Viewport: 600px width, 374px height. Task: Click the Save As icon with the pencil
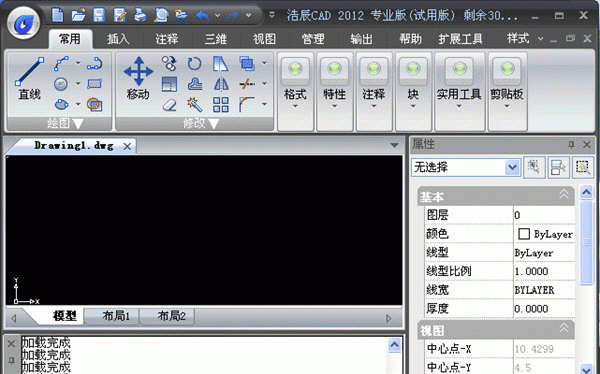(120, 15)
